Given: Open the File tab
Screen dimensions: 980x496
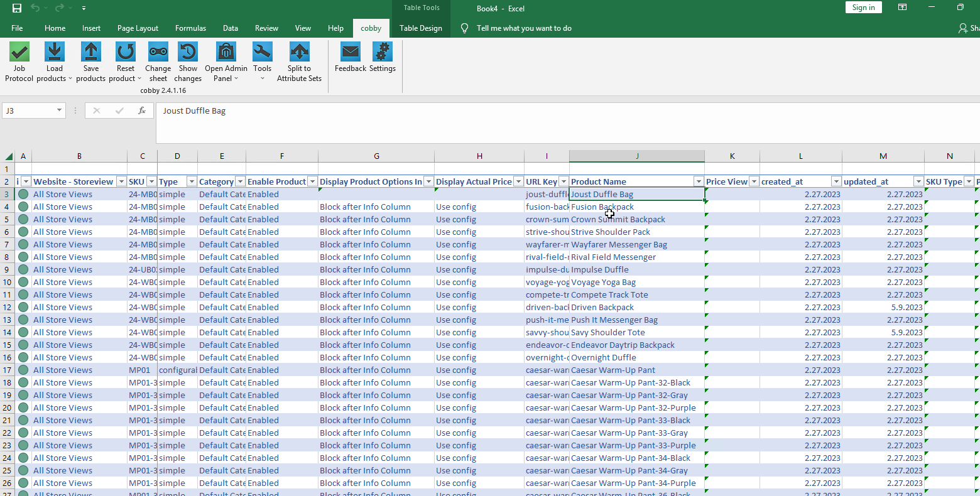Looking at the screenshot, I should [x=17, y=28].
